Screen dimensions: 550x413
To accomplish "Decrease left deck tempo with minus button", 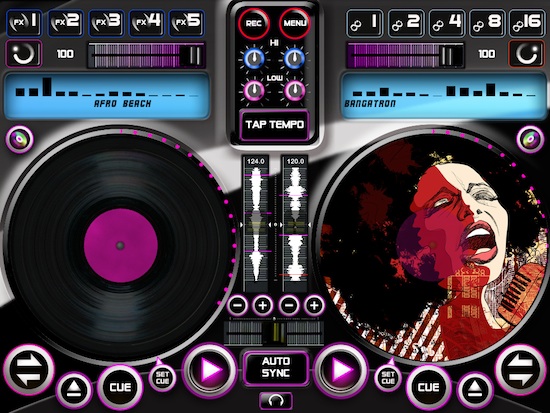I will coord(238,306).
